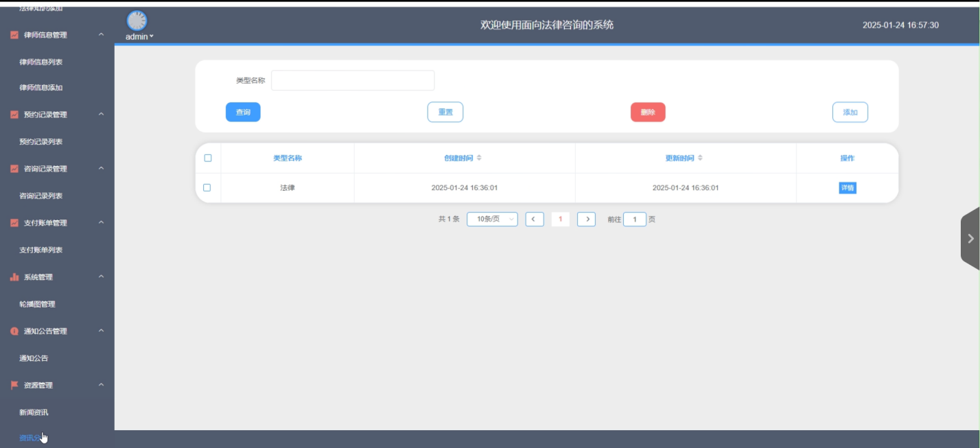Go to next page arrow
The height and width of the screenshot is (448, 980).
tap(586, 219)
